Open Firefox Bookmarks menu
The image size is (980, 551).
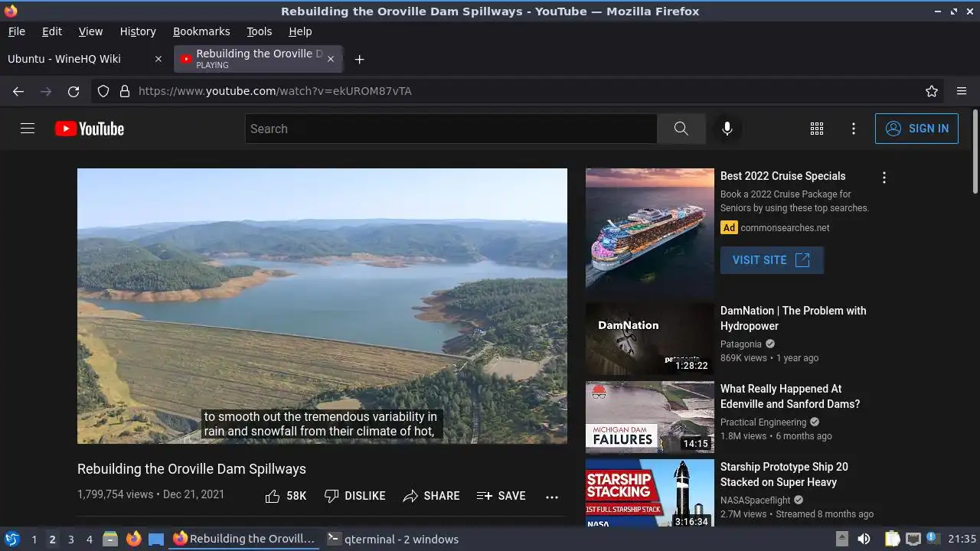pos(201,31)
